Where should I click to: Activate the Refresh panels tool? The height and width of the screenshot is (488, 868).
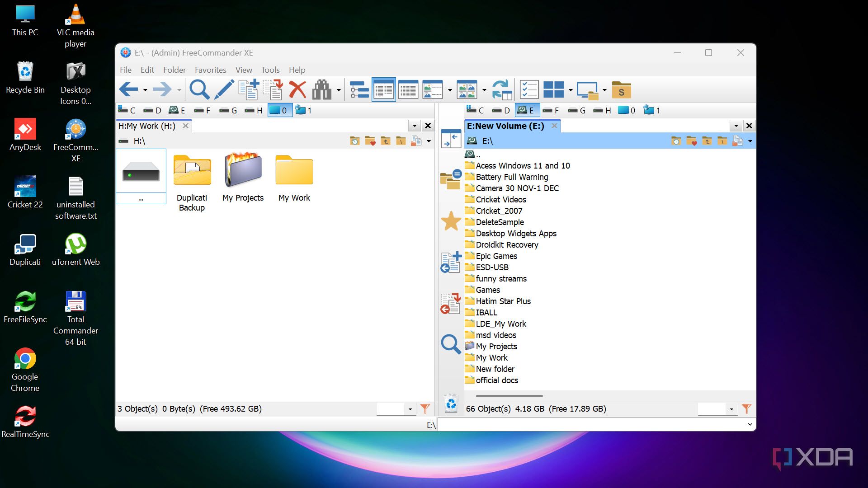(x=501, y=89)
